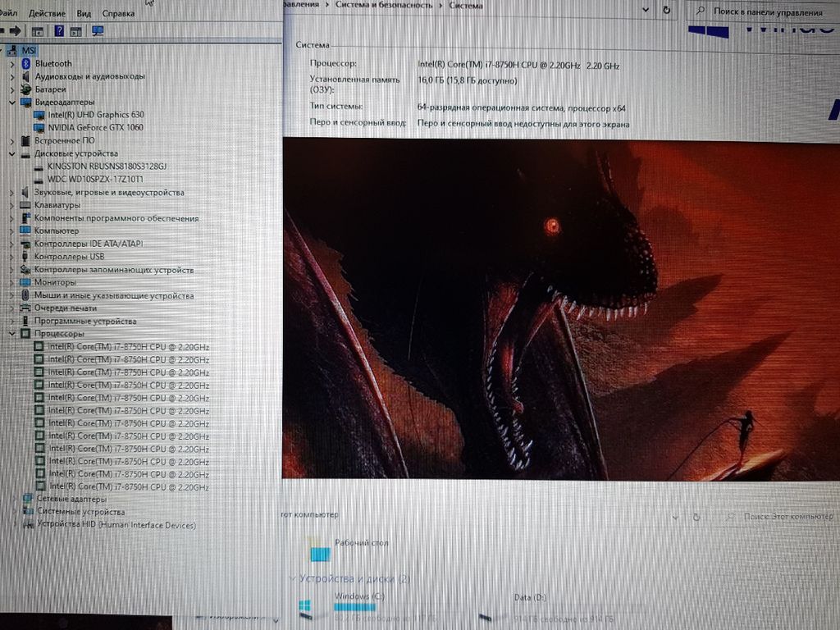Select the Intel(R) UHD Graphics 630 adapter icon
Screen dimensions: 840x630
[39, 115]
